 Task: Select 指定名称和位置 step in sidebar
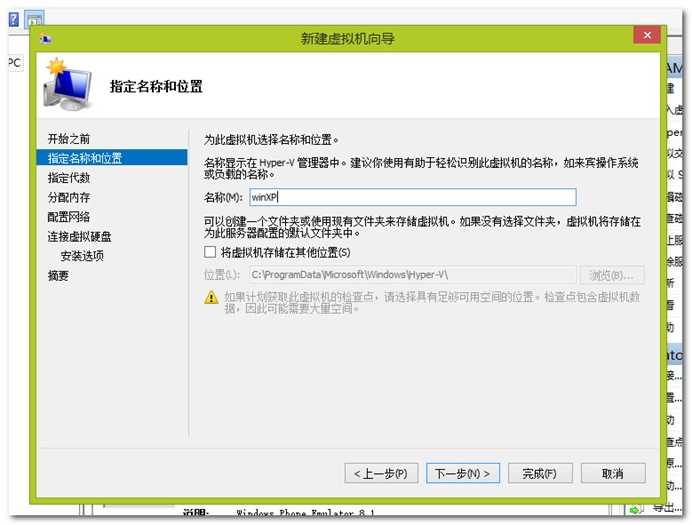(112, 158)
